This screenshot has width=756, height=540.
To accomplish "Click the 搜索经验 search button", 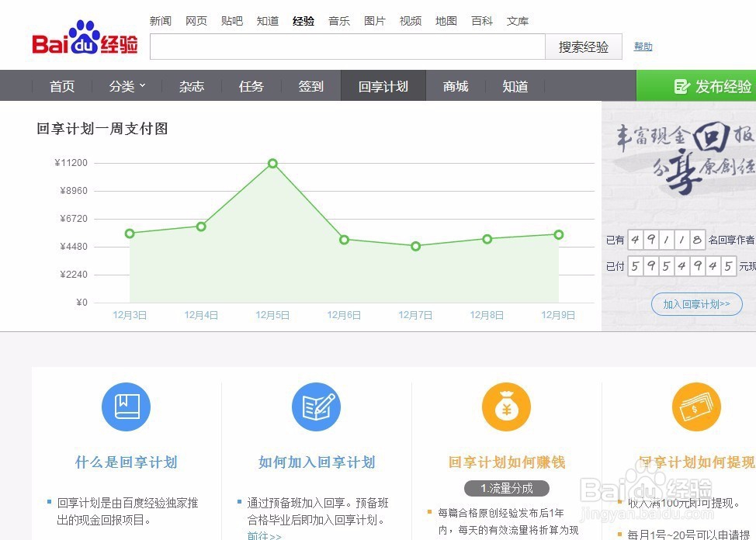I will 583,47.
